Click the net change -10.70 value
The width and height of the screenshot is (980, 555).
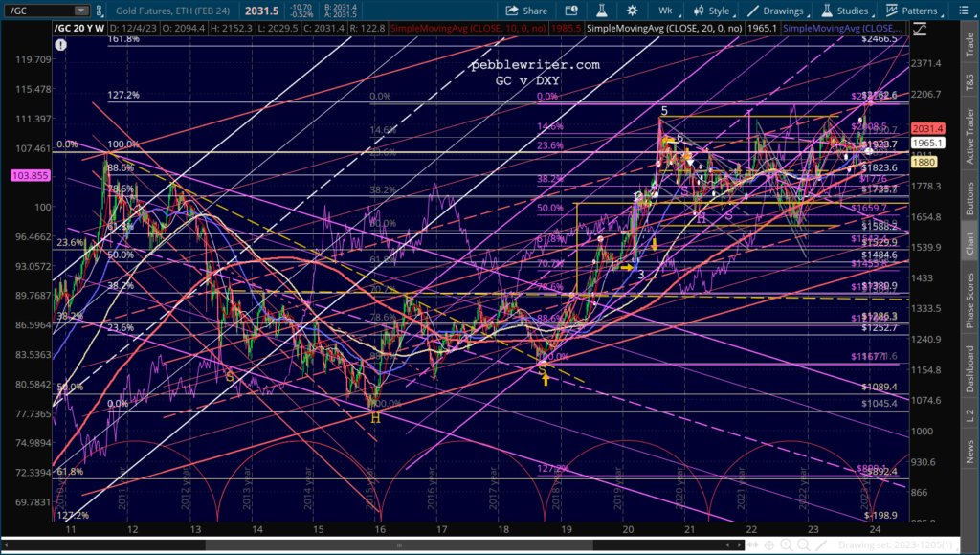click(x=301, y=7)
